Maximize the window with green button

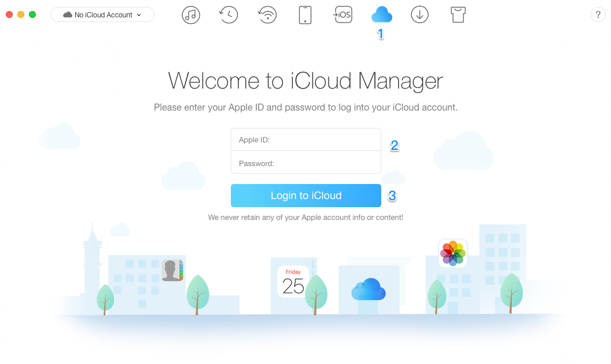(x=33, y=15)
